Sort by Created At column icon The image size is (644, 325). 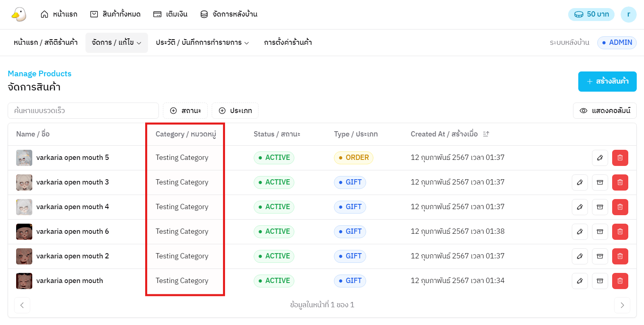(486, 134)
